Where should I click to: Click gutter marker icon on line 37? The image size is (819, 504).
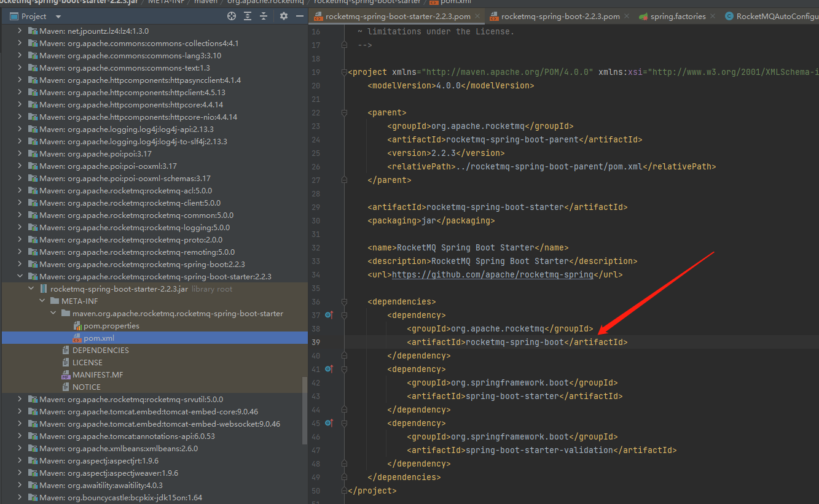329,315
